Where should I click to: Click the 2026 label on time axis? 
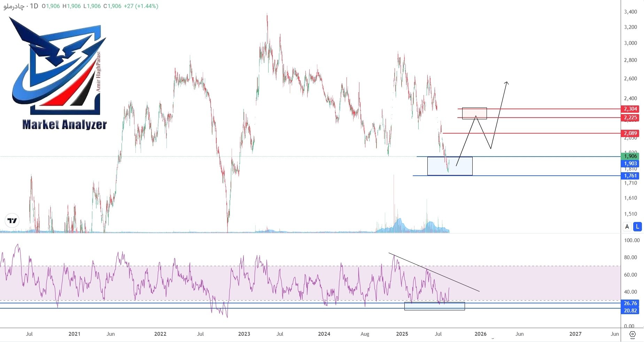click(x=481, y=334)
